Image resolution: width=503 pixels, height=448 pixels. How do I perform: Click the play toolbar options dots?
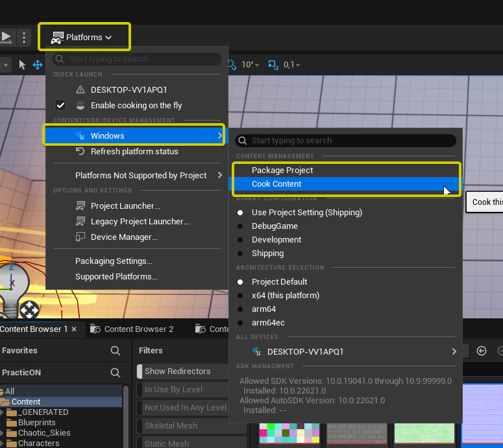pyautogui.click(x=23, y=38)
